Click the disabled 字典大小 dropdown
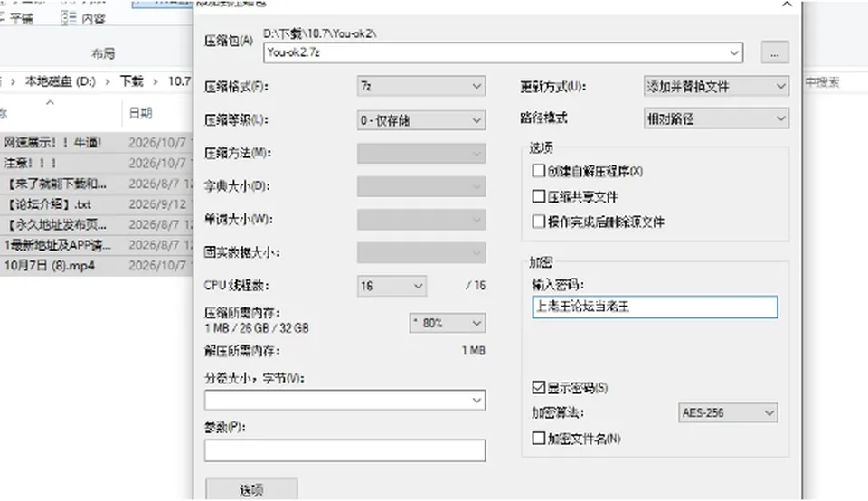This screenshot has height=501, width=868. click(421, 186)
